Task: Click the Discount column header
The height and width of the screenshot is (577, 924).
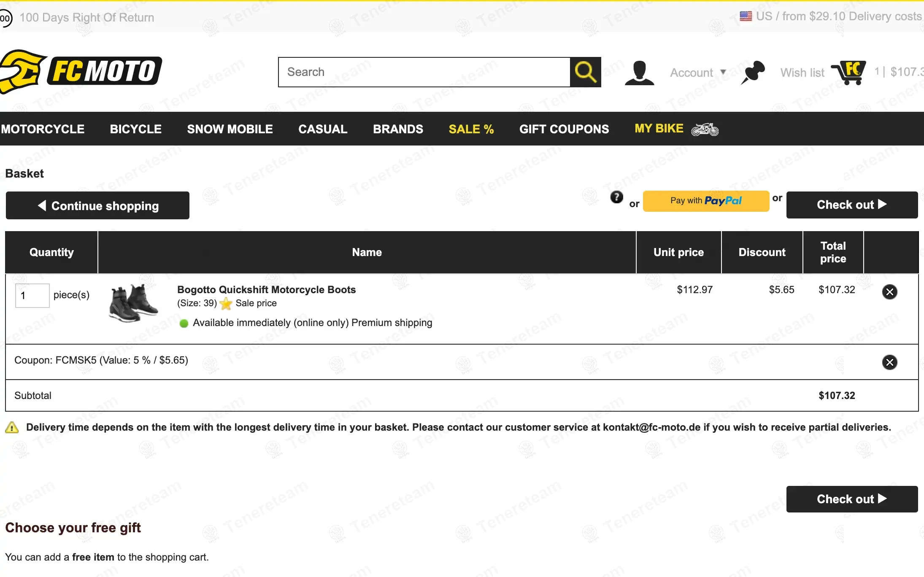Action: click(x=762, y=252)
